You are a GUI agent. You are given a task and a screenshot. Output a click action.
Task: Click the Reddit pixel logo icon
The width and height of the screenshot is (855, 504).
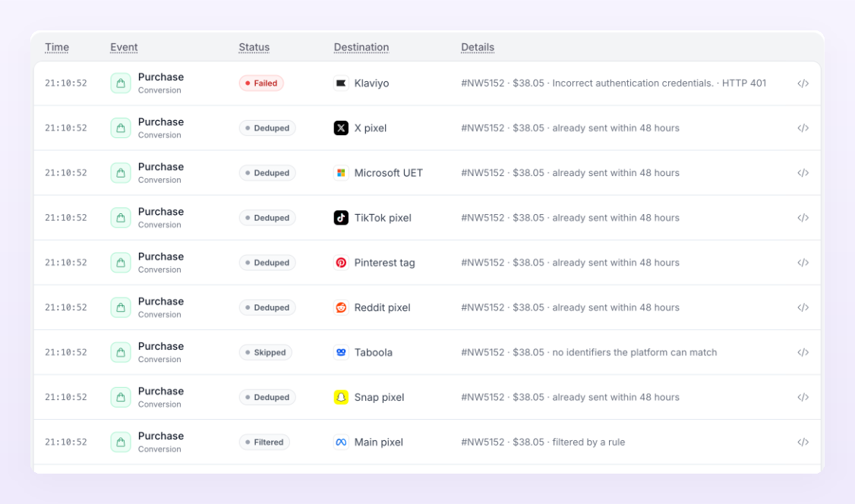click(x=341, y=307)
